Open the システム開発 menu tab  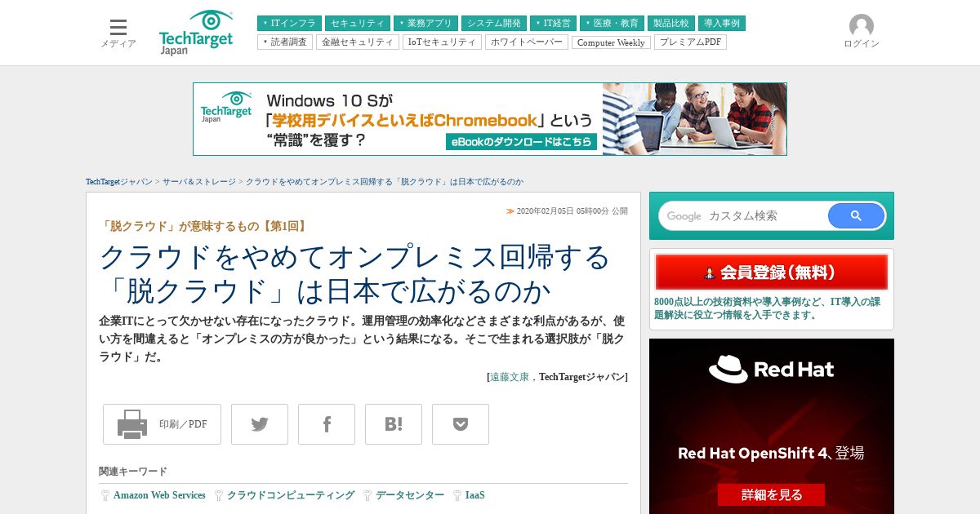(x=493, y=24)
